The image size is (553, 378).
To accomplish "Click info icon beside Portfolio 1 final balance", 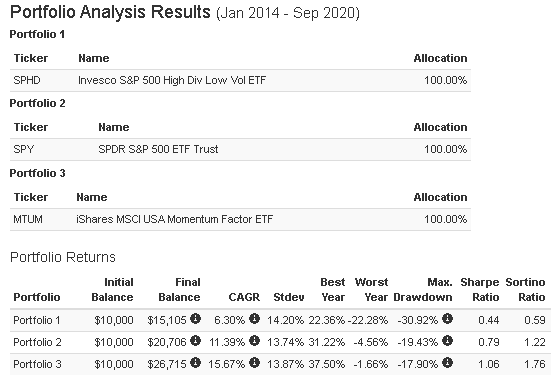I will pos(195,319).
